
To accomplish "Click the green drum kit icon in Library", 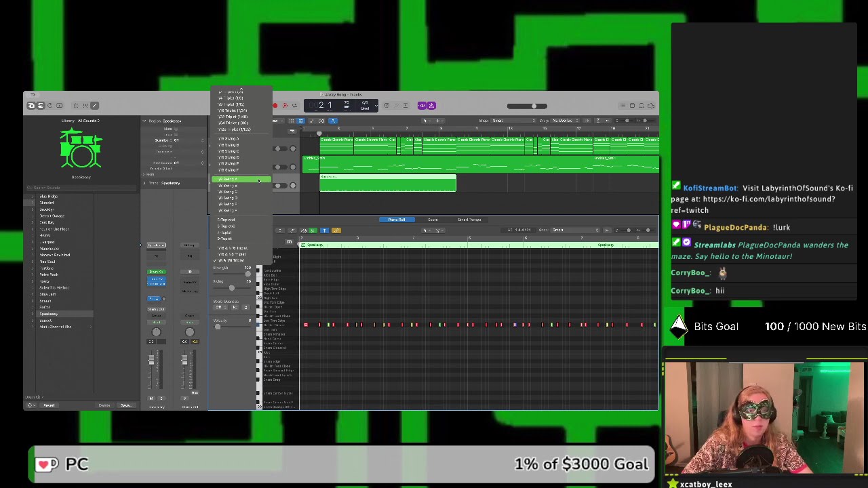I will (x=81, y=149).
